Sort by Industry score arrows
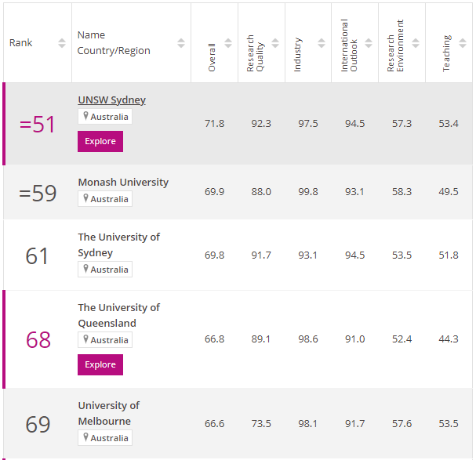 322,43
